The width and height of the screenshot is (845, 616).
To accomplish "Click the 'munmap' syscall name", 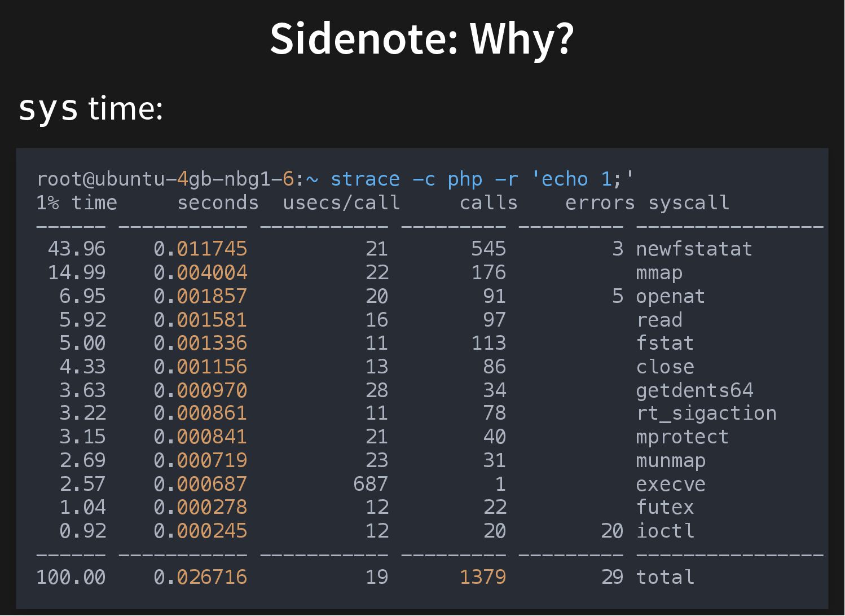I will (x=671, y=461).
